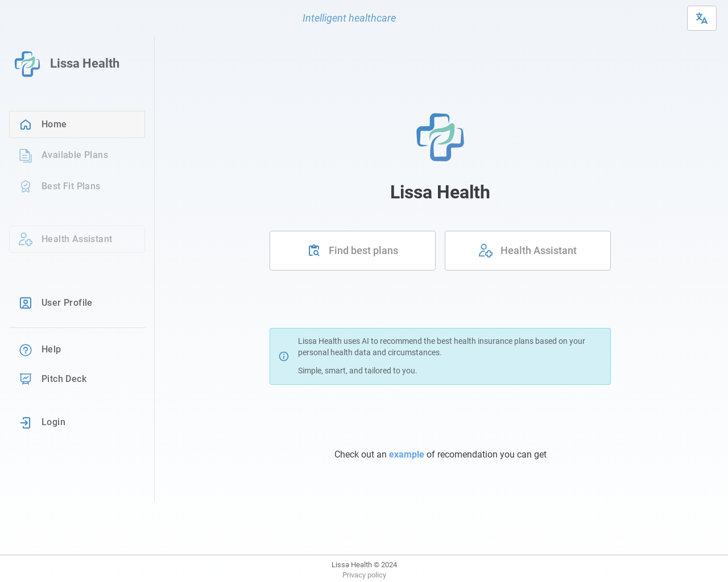Click the Pitch Deck presentation icon
The height and width of the screenshot is (582, 728).
pyautogui.click(x=26, y=379)
